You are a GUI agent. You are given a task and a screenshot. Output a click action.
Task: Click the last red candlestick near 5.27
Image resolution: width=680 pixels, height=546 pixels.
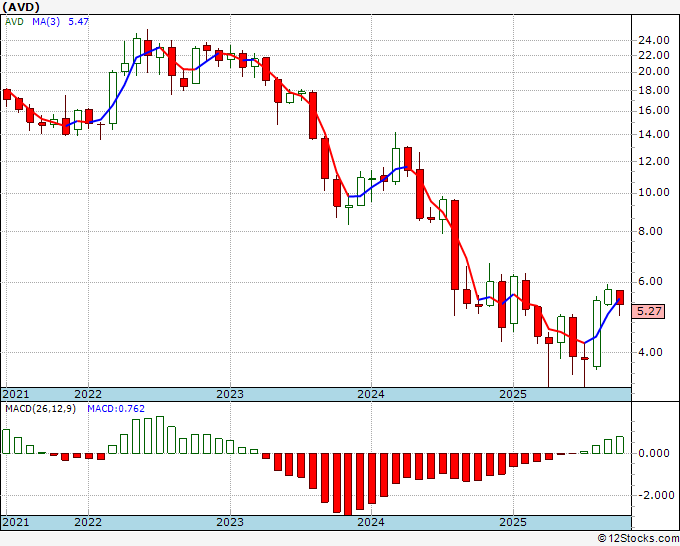620,298
